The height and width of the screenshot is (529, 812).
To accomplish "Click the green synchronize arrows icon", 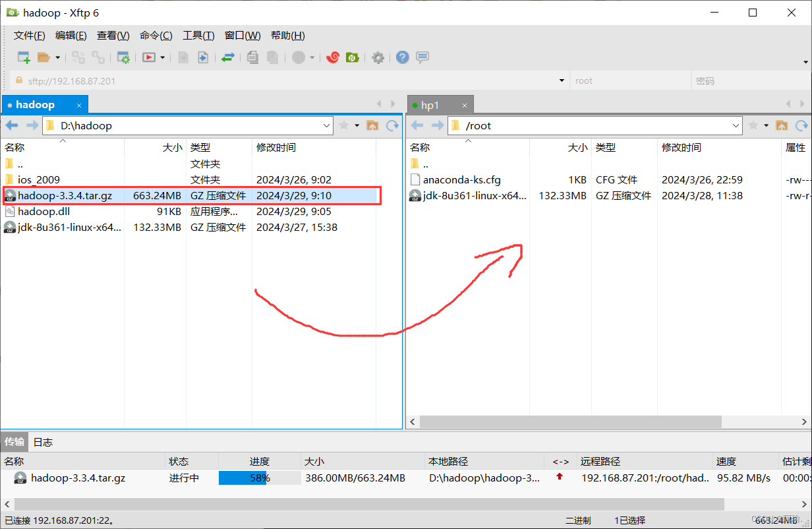I will pos(227,57).
